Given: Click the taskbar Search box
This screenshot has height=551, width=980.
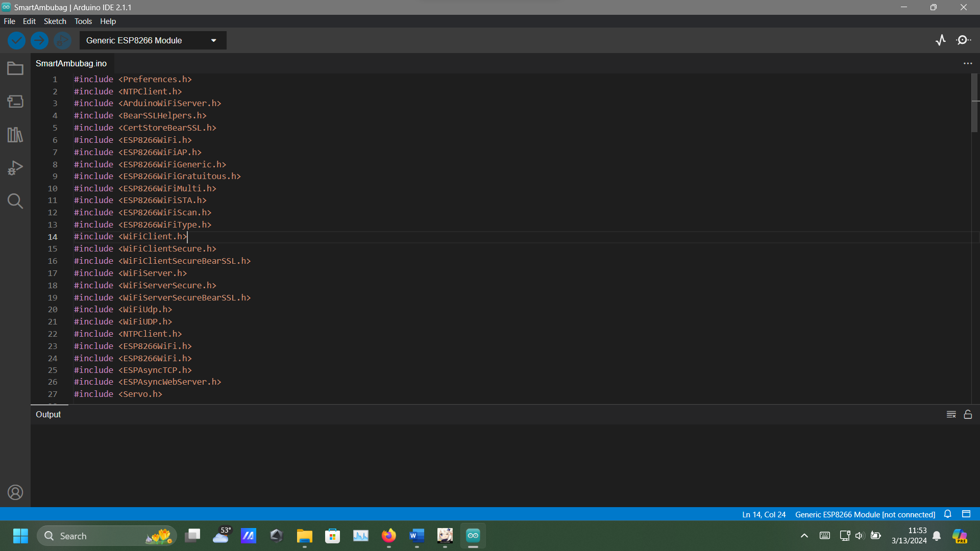Looking at the screenshot, I should click(107, 536).
